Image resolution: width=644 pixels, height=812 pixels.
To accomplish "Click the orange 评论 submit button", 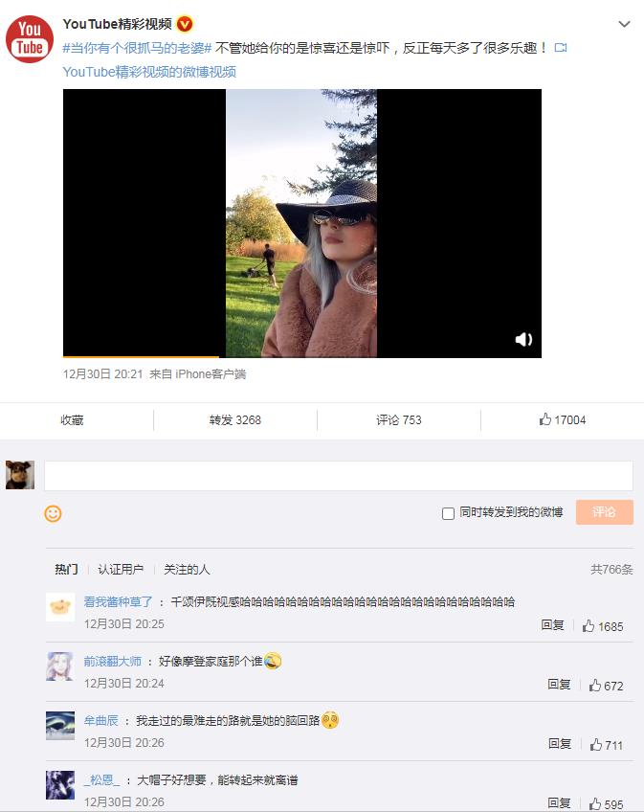I will click(x=604, y=512).
